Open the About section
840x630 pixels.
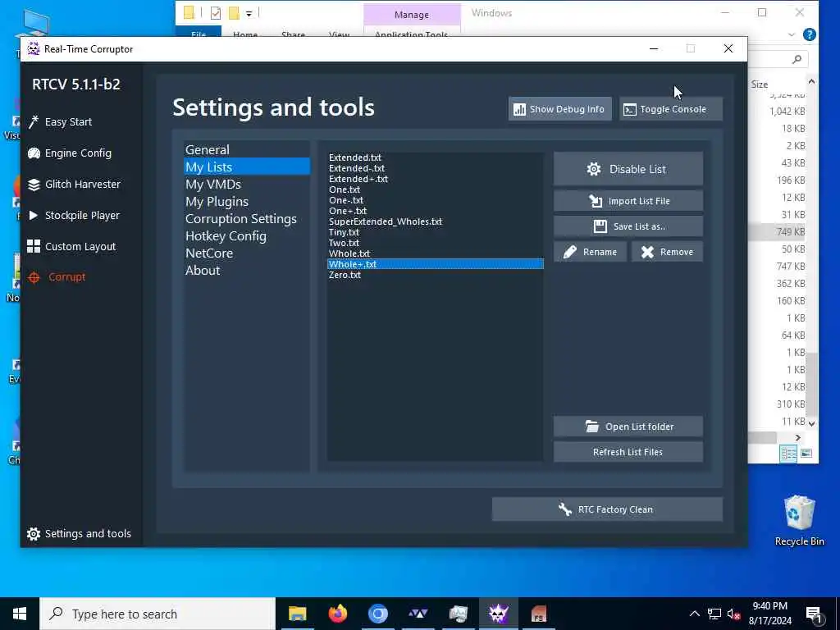click(x=246, y=270)
